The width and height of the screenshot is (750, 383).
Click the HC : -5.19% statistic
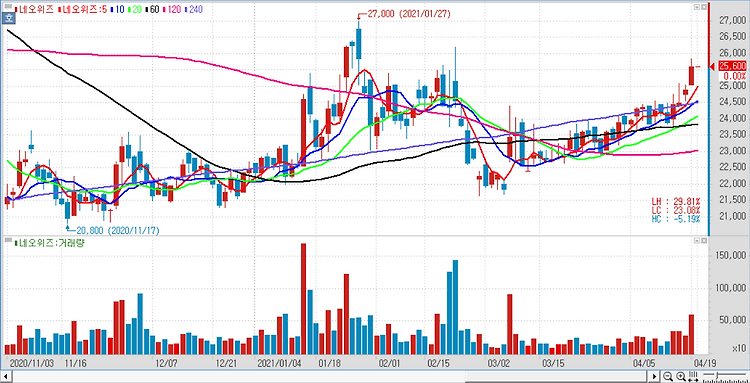click(x=676, y=219)
